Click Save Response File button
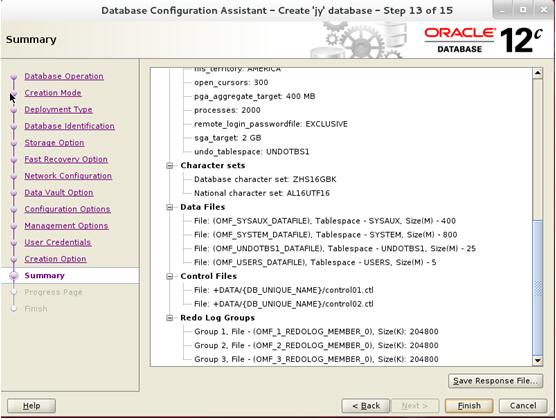This screenshot has height=420, width=556. (x=495, y=381)
